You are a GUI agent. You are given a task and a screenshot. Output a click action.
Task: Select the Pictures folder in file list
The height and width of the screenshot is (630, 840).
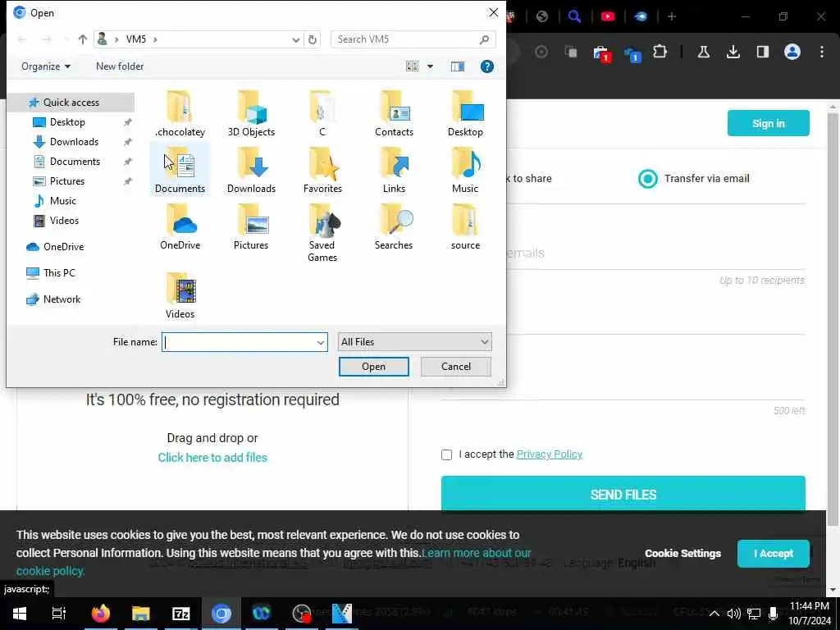(x=251, y=226)
